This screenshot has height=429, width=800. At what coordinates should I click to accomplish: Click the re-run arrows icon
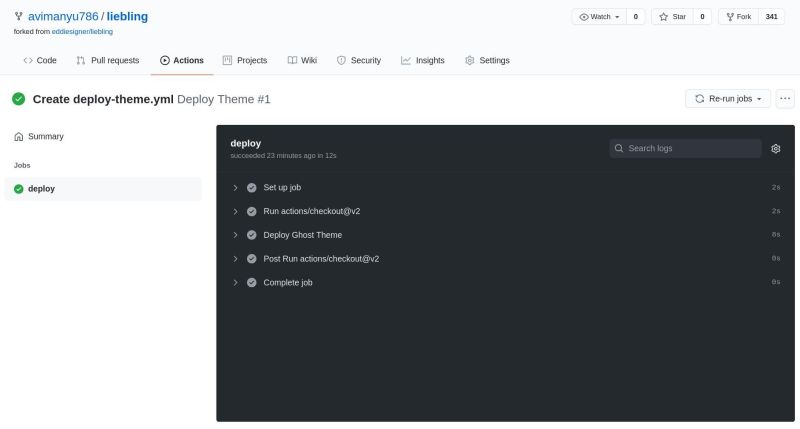point(699,98)
